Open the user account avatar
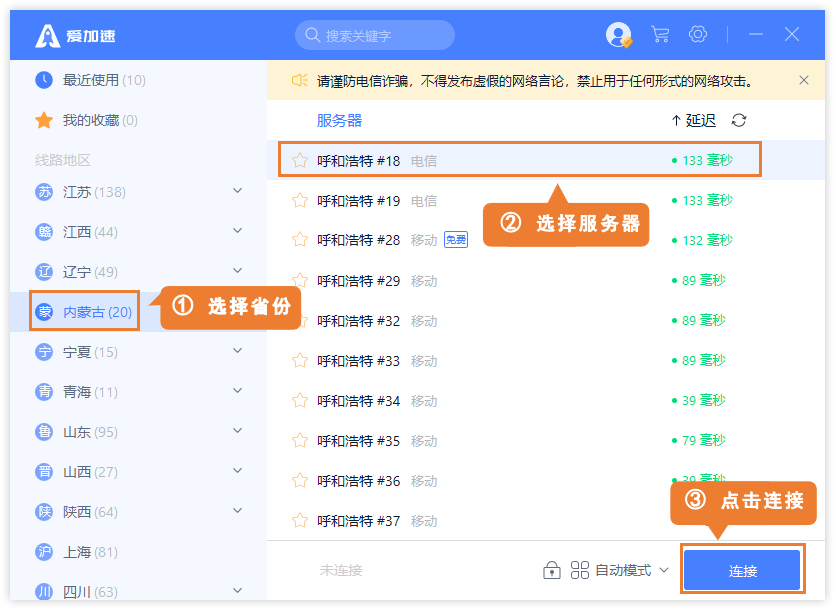 click(618, 35)
